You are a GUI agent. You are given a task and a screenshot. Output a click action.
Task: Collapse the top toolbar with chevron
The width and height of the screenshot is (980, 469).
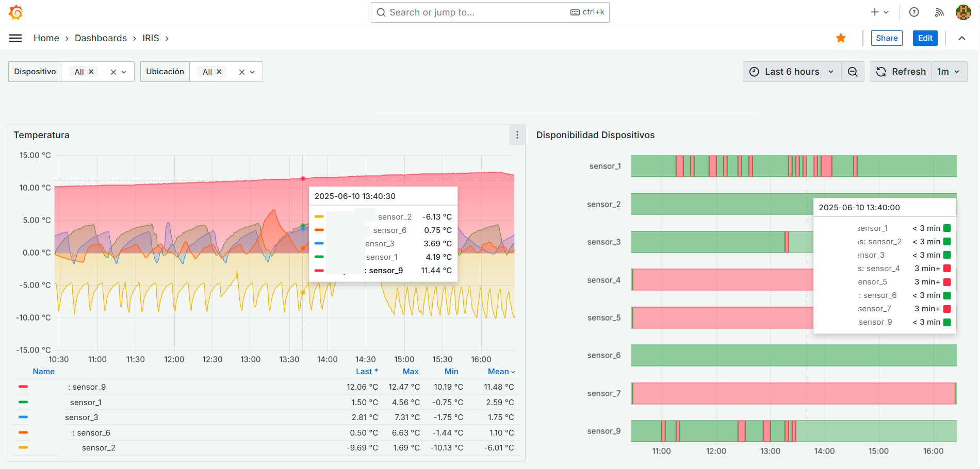point(962,38)
